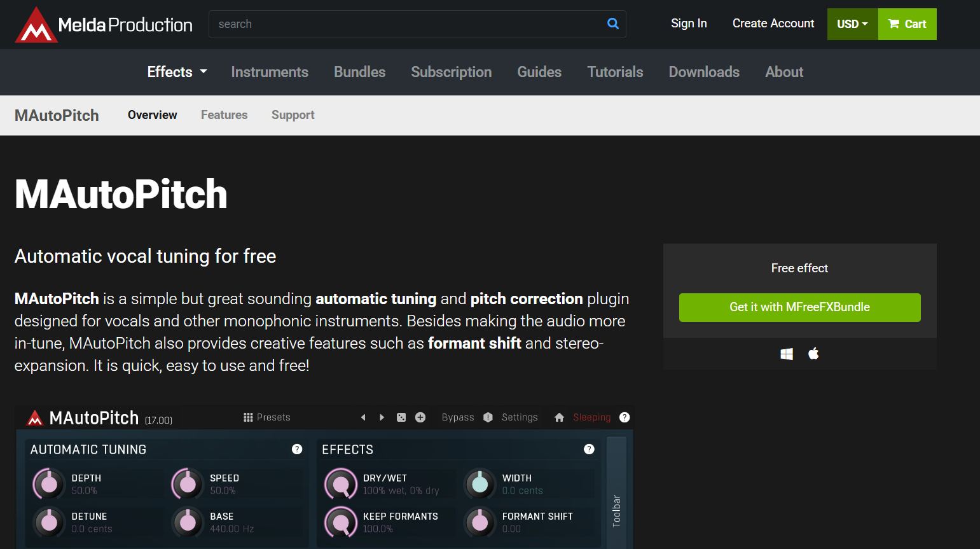Click the SPEED value 50.0%
The image size is (980, 549).
[223, 490]
